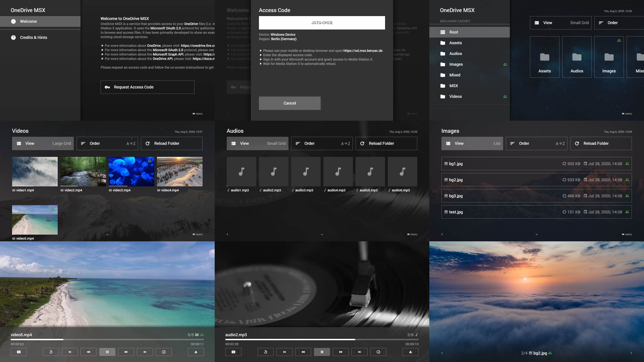Change Order A→Z in Audios panel
644x362 pixels.
pos(322,143)
